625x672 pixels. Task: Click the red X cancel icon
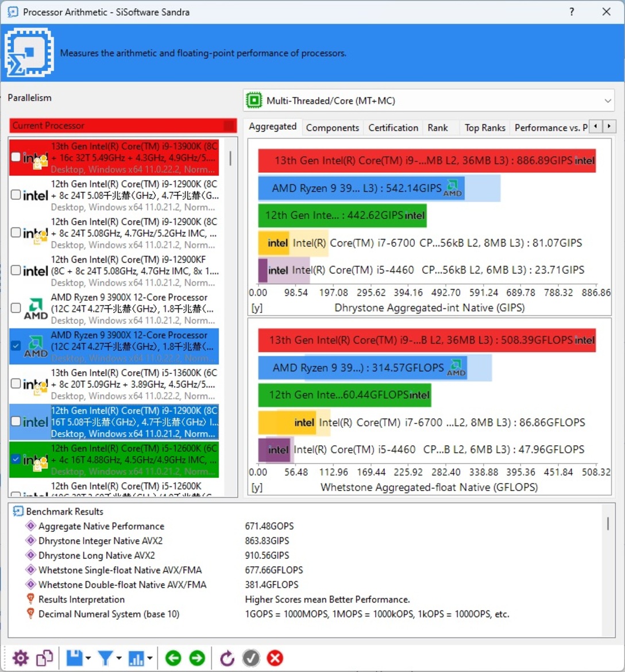point(275,658)
